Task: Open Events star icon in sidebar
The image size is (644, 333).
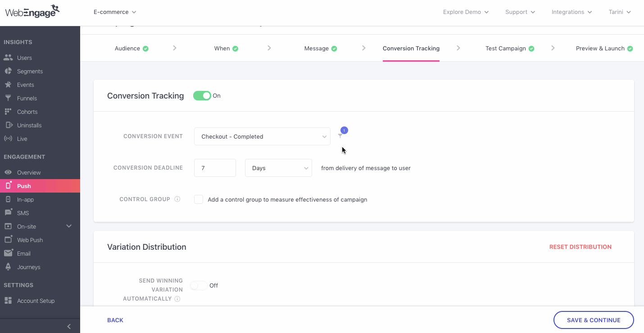Action: tap(8, 85)
